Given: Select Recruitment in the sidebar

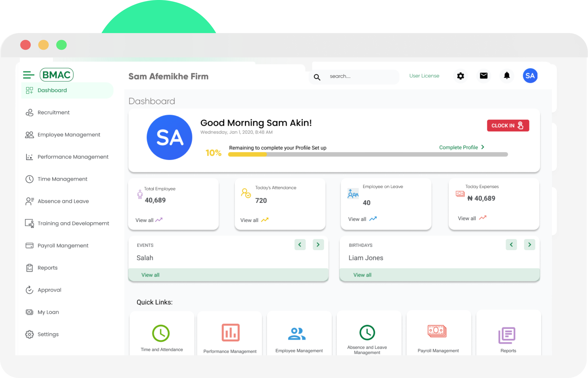Looking at the screenshot, I should 54,112.
